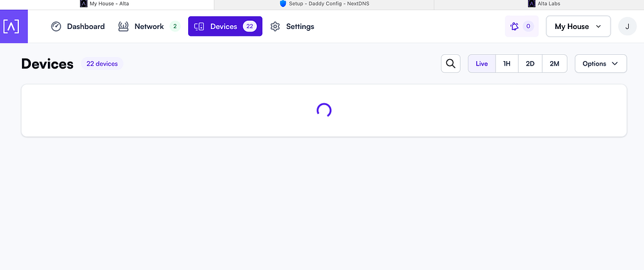Image resolution: width=644 pixels, height=270 pixels.
Task: Click the notification count 0 badge
Action: [528, 26]
